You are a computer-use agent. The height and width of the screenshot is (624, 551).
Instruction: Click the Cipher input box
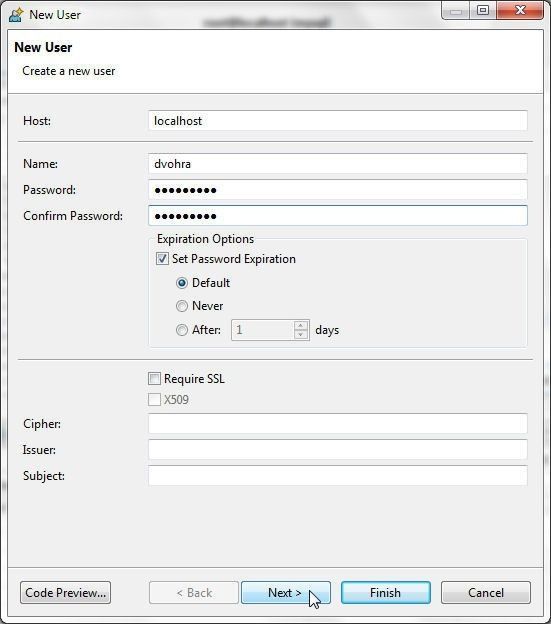338,424
